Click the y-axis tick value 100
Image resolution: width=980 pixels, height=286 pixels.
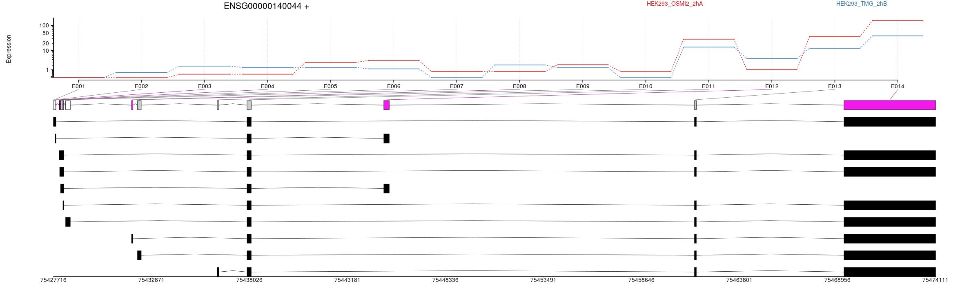(44, 25)
